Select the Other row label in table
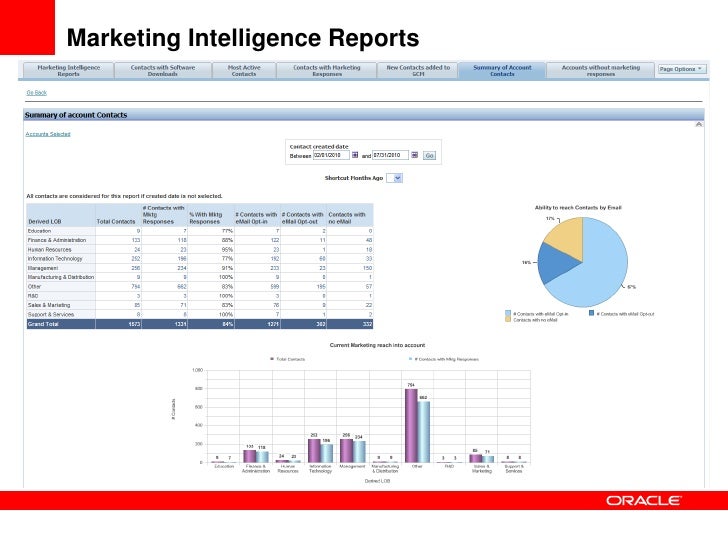The width and height of the screenshot is (728, 546). coord(34,286)
